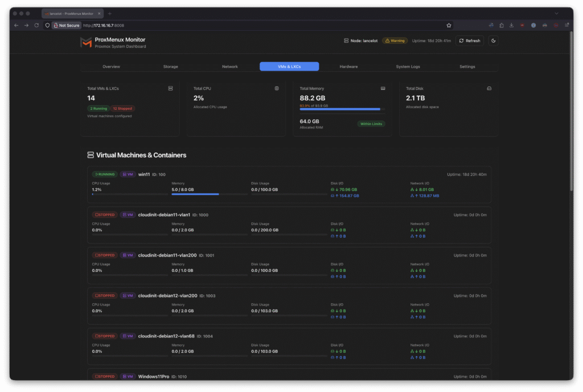
Task: Bookmark page using the star icon
Action: click(449, 26)
